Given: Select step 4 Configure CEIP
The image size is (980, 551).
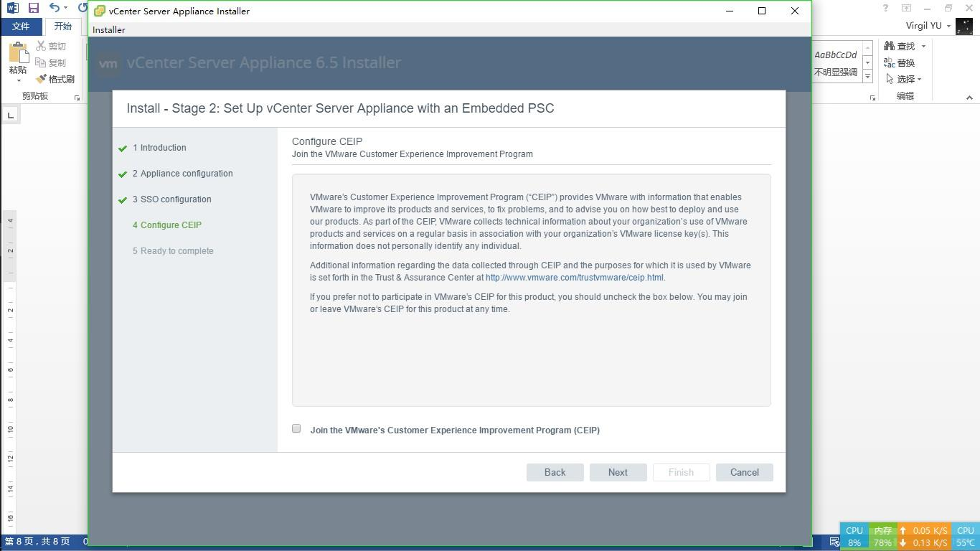Looking at the screenshot, I should 167,225.
